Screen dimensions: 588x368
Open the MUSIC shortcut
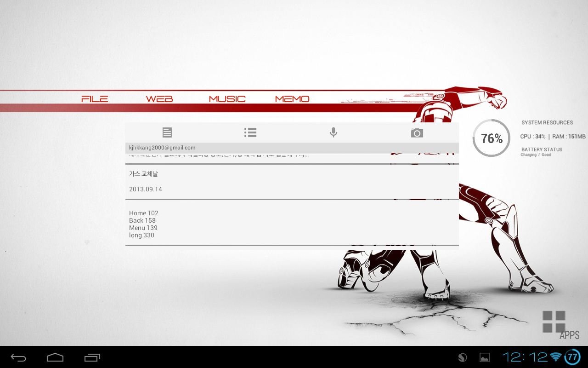click(227, 99)
